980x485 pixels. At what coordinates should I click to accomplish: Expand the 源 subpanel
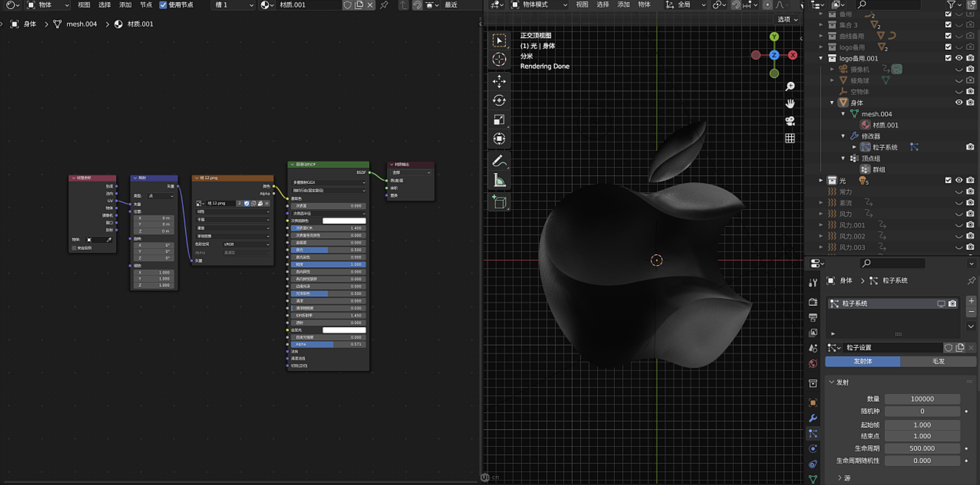coord(840,478)
